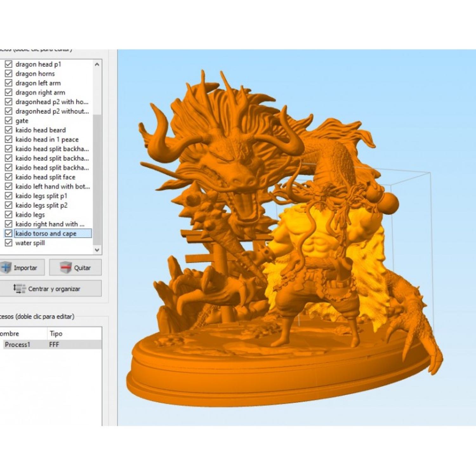
Task: Select 'dragon head p1' in list
Action: (38, 64)
